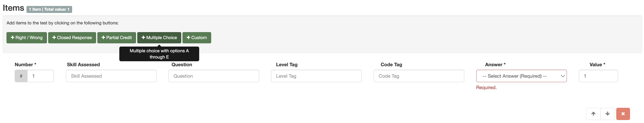The height and width of the screenshot is (123, 644).
Task: Click the move item down arrow
Action: (x=607, y=114)
